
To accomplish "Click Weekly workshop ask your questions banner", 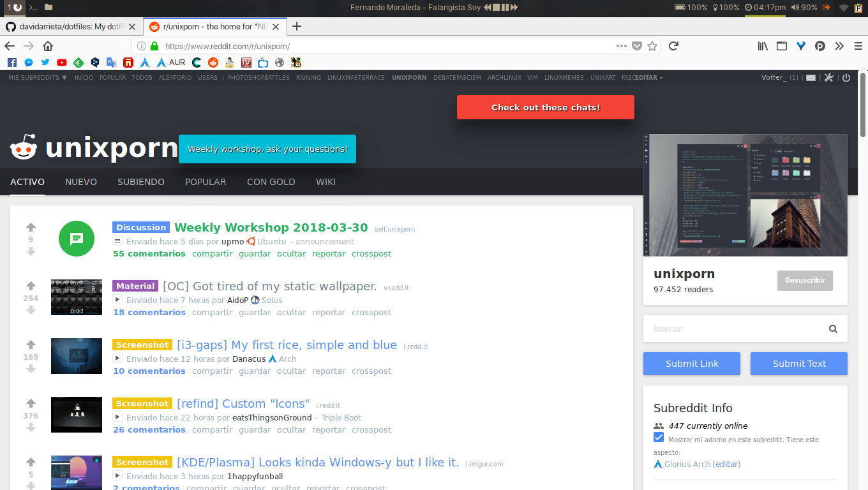I will (x=267, y=149).
